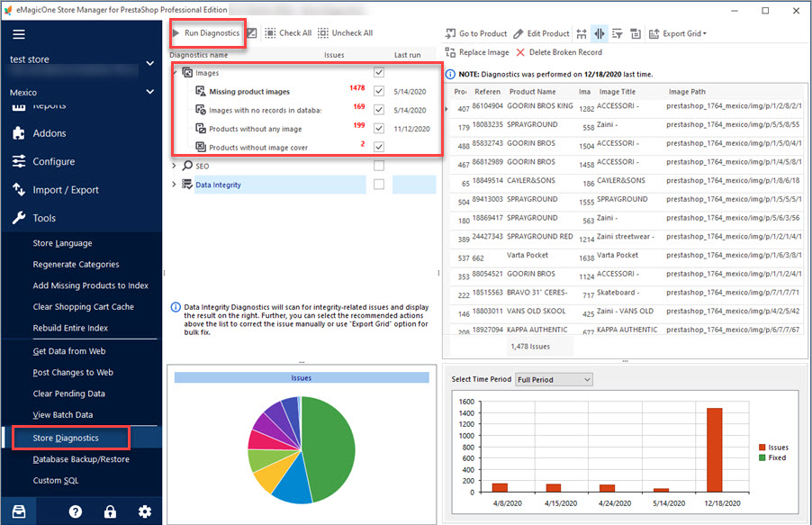The image size is (812, 525).
Task: Click the orange Issues legend swatch
Action: point(762,448)
